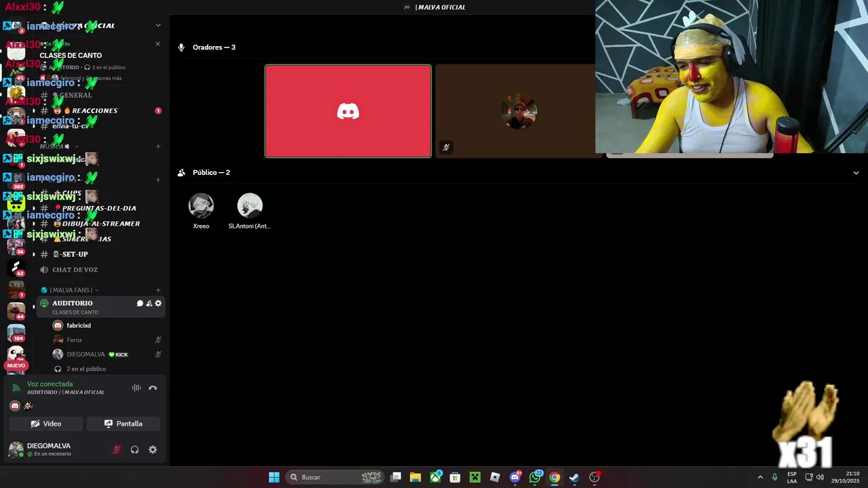Toggle microphone mute beside DIEGOMALVA
868x488 pixels.
117,449
